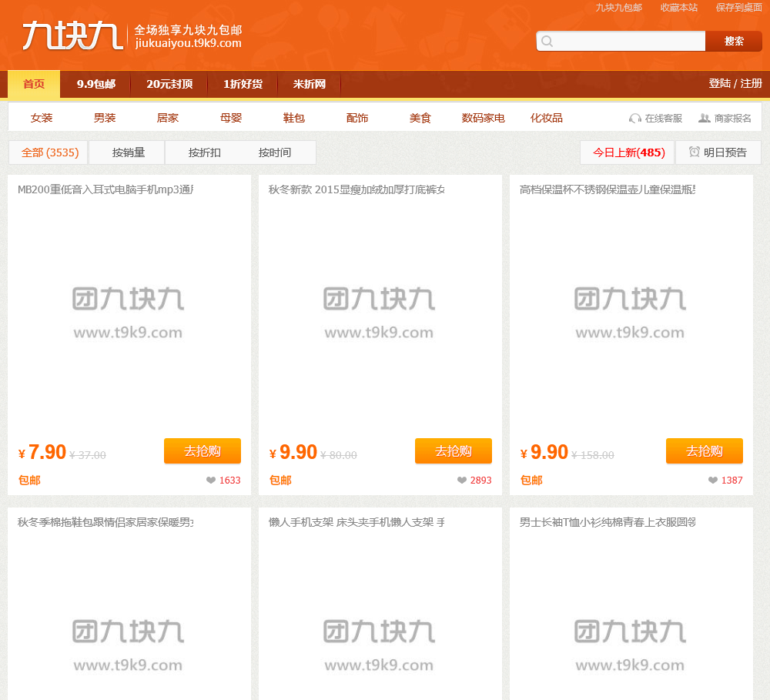Click the ¥7.90 price text

pos(42,452)
